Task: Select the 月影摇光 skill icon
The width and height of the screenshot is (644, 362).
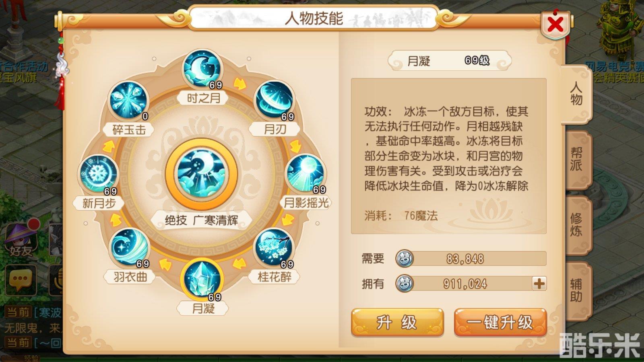Action: (x=305, y=174)
